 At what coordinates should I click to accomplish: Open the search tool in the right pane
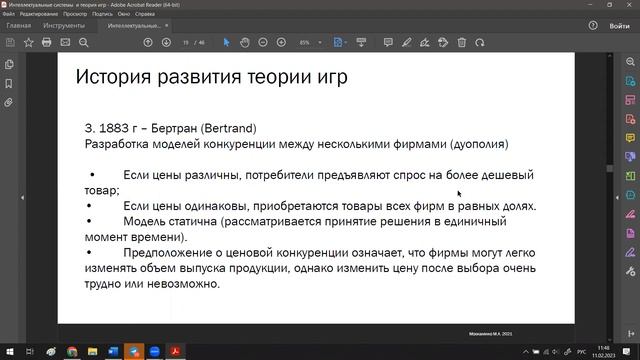tap(631, 62)
